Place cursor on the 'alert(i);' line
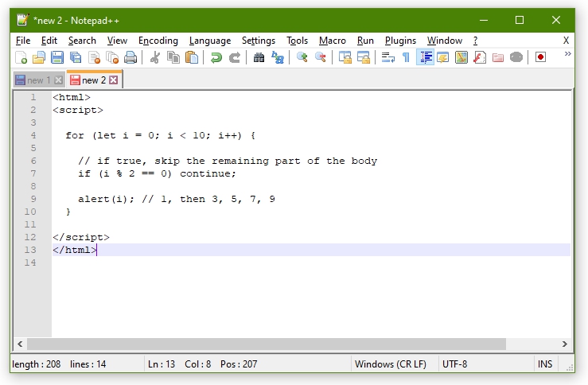 177,199
